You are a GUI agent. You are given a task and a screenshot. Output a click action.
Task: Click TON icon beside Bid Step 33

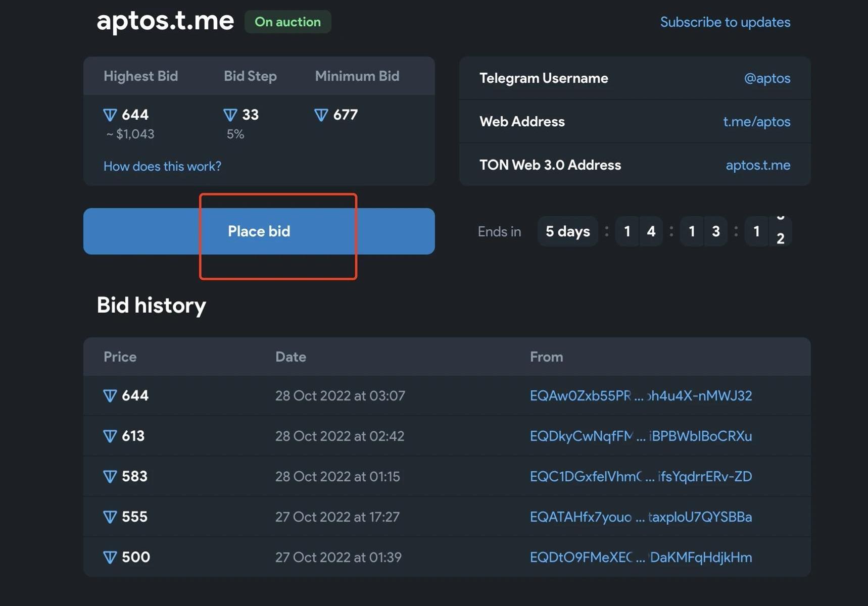point(230,115)
